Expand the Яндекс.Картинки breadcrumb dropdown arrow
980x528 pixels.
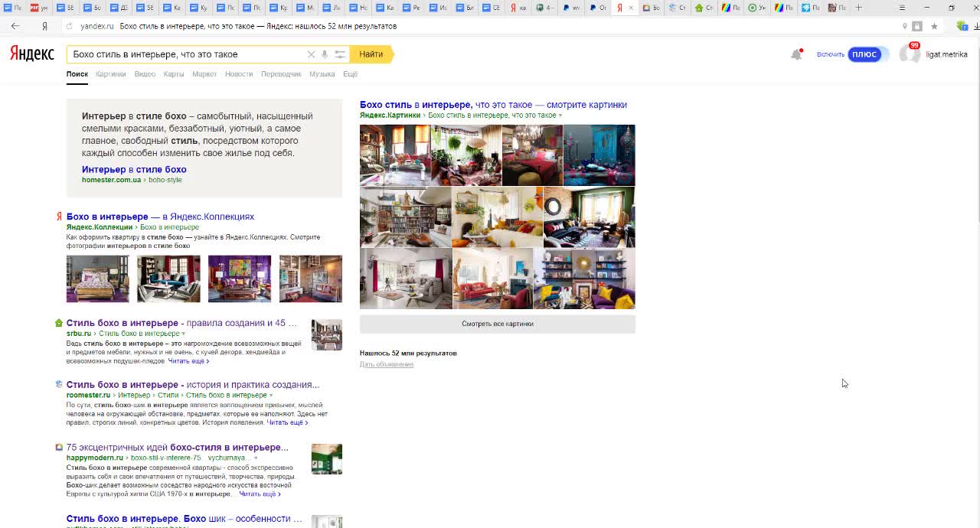[560, 116]
